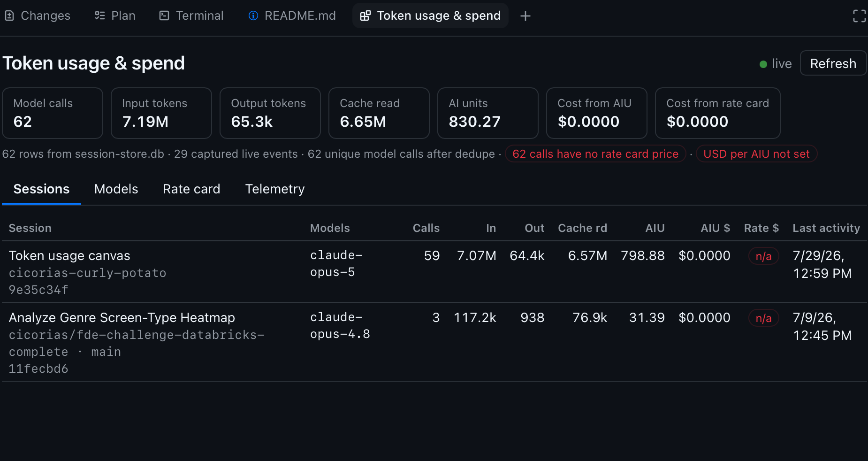The width and height of the screenshot is (868, 461).
Task: Click the Out column header
Action: (534, 228)
